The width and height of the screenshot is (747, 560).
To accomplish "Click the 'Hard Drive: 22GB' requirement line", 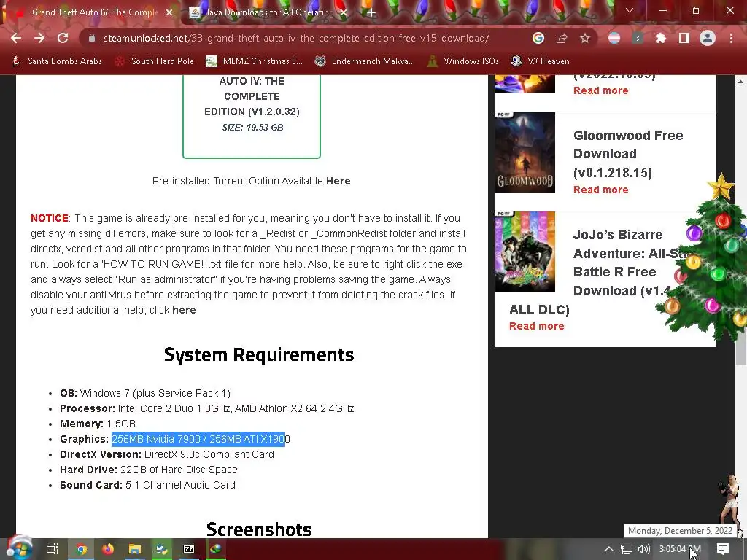I will 149,470.
